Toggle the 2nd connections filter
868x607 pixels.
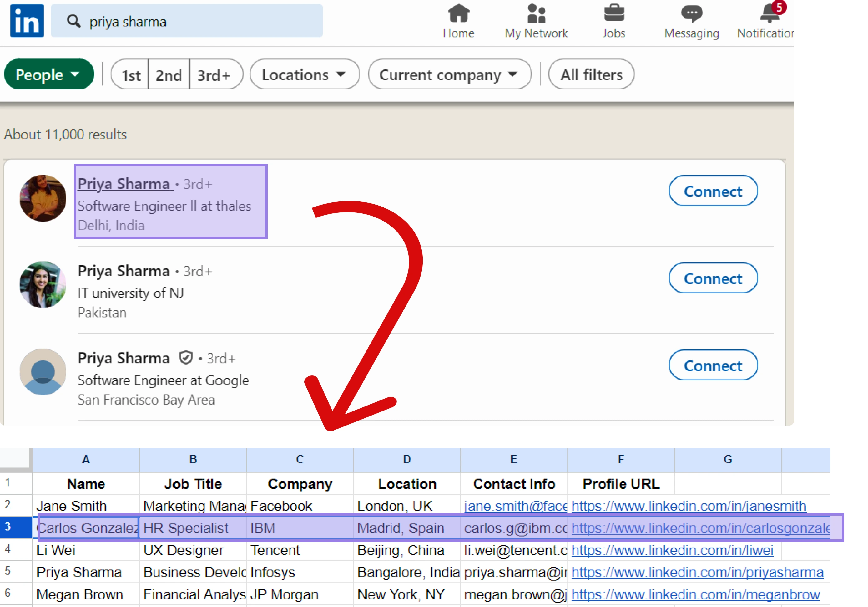169,74
